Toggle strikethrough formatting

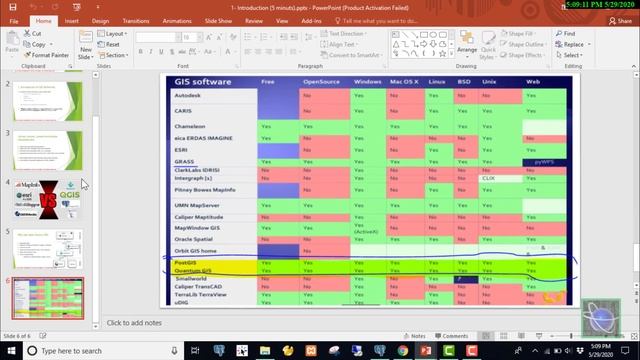(182, 51)
